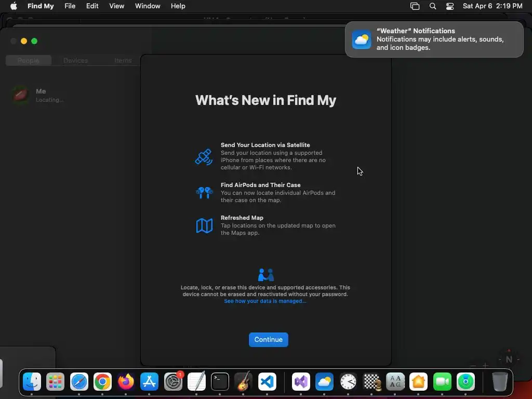Open 'See how your data is managed' link

[x=265, y=301]
